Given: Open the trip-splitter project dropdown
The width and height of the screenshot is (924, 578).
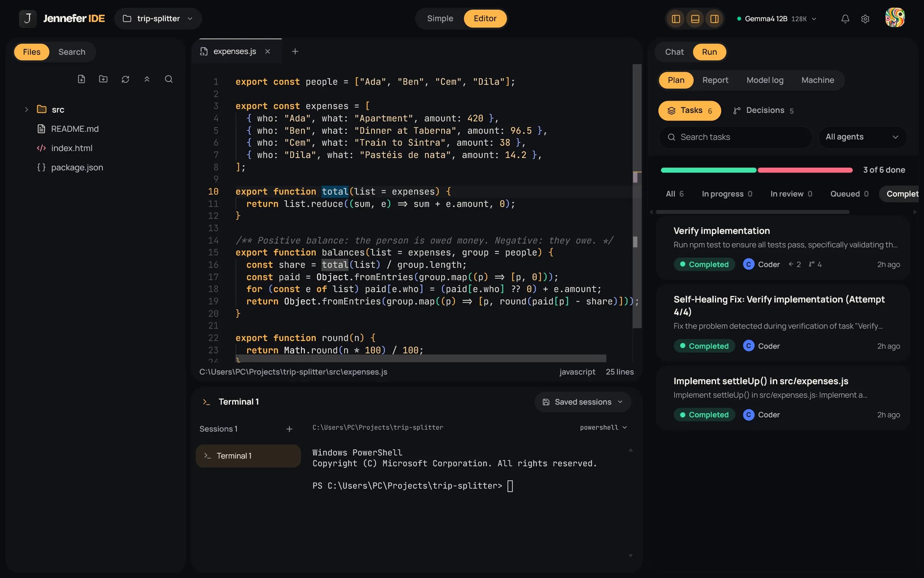Looking at the screenshot, I should [158, 18].
